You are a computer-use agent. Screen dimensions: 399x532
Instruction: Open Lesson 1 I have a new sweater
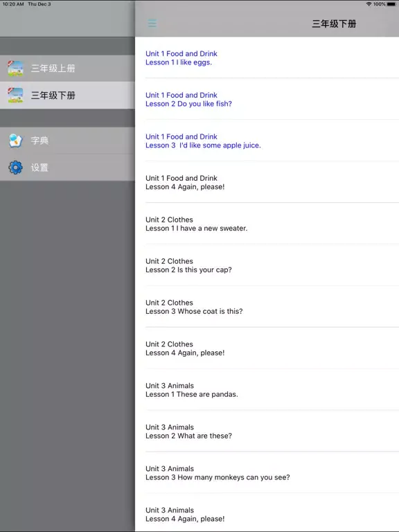(267, 224)
